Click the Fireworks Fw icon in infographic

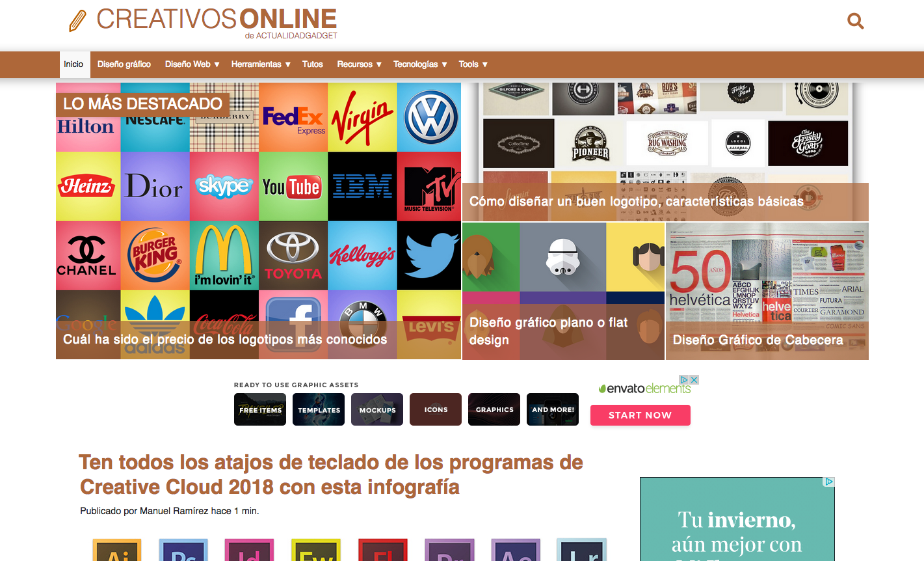click(316, 550)
